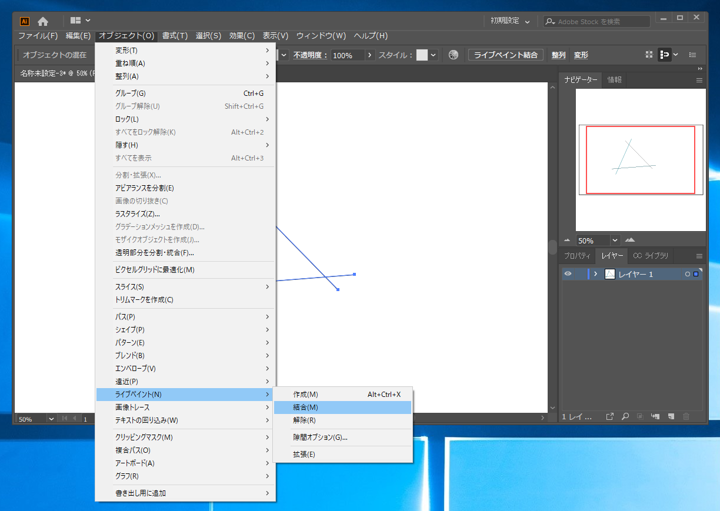Click the collect for export icon
Viewport: 720px width, 511px height.
(x=609, y=416)
